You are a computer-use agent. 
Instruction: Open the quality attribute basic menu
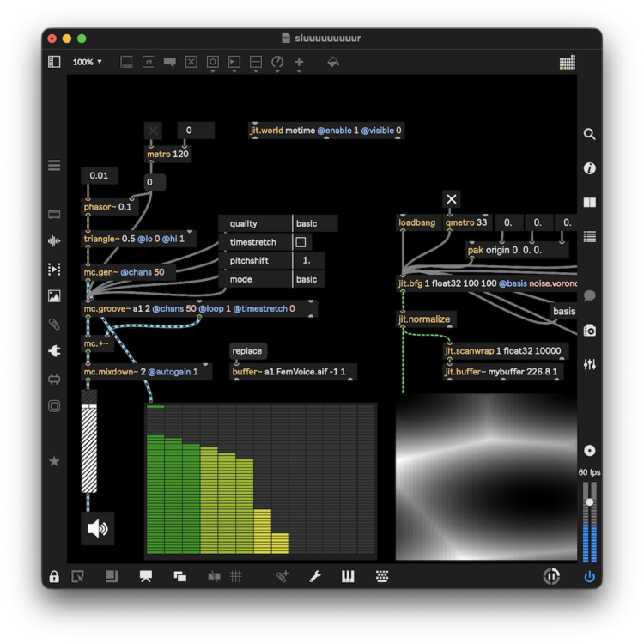pyautogui.click(x=314, y=223)
